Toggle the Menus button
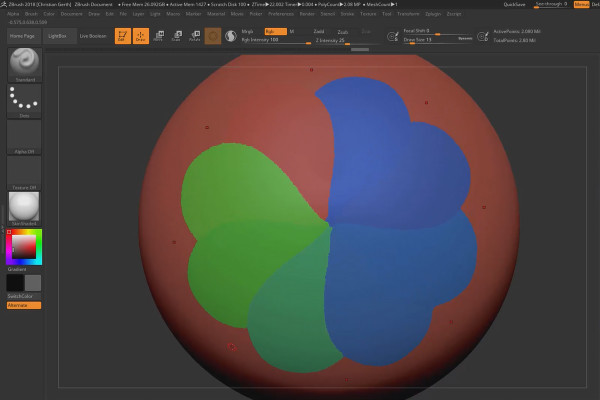The image size is (600, 400). [582, 5]
